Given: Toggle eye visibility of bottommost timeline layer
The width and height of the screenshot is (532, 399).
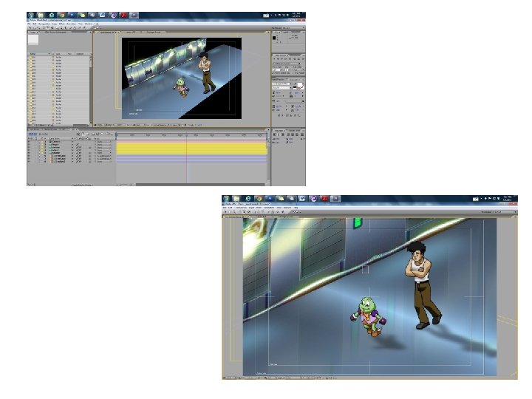Looking at the screenshot, I should pyautogui.click(x=29, y=162).
